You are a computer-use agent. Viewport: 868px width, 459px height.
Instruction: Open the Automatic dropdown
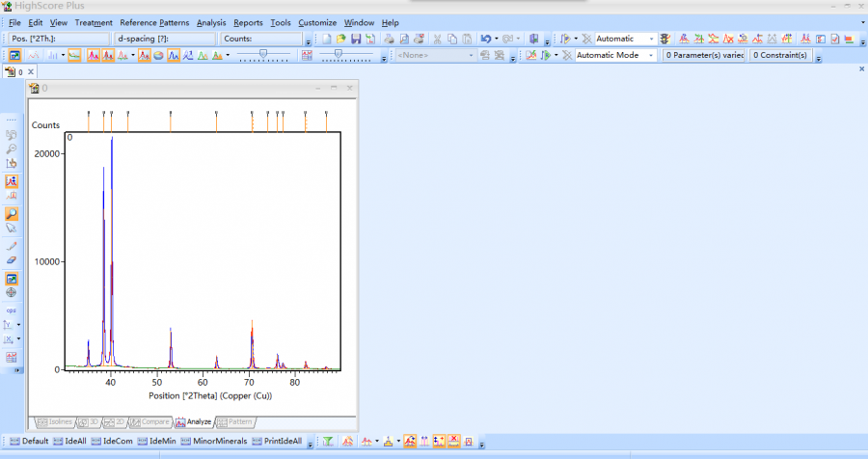651,39
